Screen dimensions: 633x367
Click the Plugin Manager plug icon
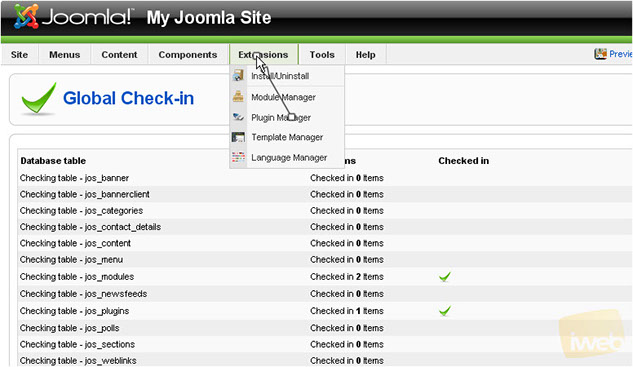pos(238,117)
